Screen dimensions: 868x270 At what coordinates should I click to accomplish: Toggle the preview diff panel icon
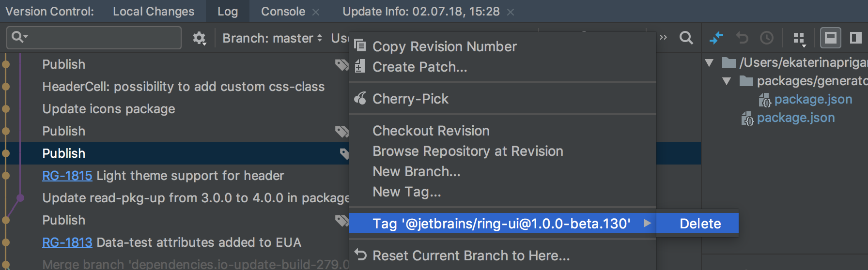831,38
